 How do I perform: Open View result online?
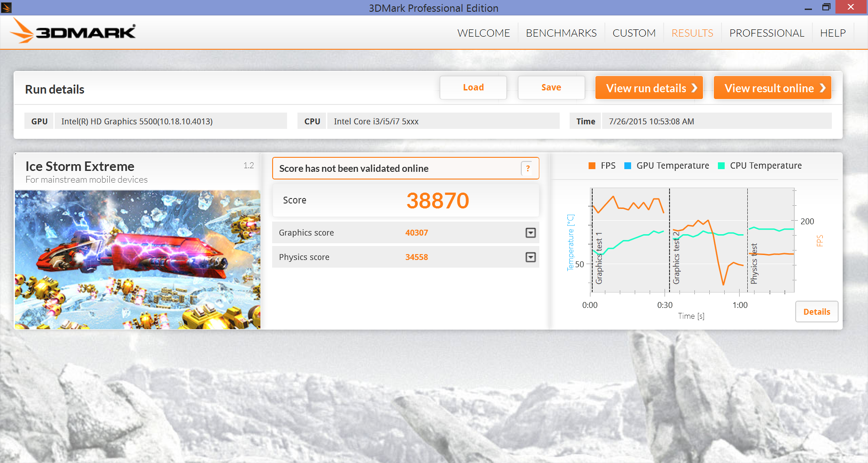tap(772, 87)
